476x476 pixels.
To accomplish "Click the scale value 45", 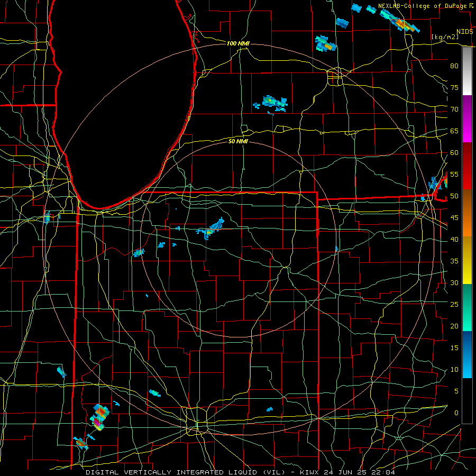I will [454, 218].
